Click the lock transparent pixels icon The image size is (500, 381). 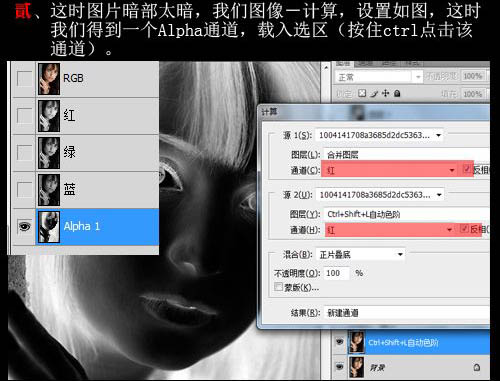(362, 93)
